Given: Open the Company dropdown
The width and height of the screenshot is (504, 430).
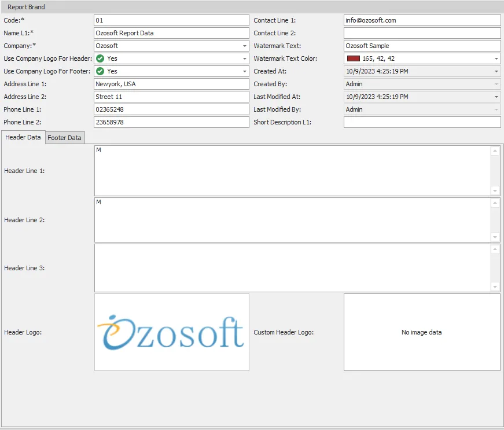Looking at the screenshot, I should pos(242,46).
